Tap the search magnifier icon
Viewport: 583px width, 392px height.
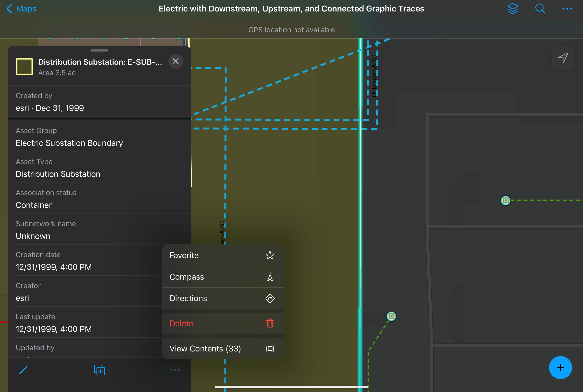coord(540,9)
